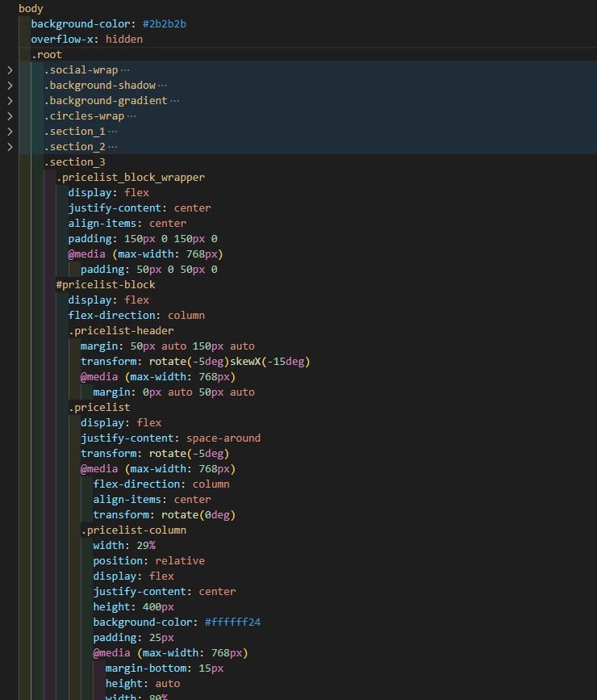Click the transform: rotate(0deg) line
Viewport: 597px width, 700px height.
165,515
